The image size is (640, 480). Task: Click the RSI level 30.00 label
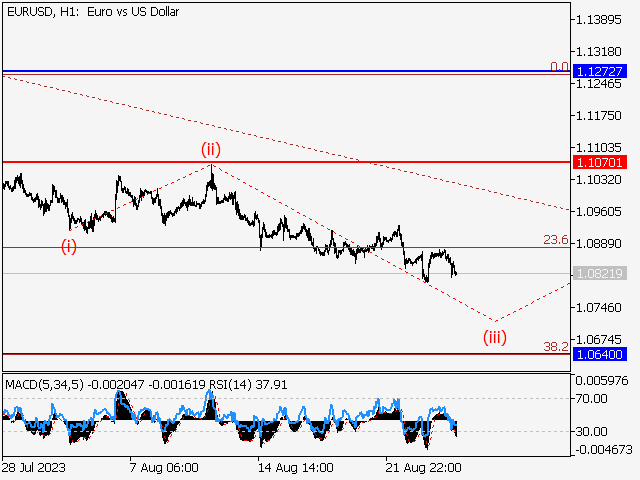pos(592,431)
